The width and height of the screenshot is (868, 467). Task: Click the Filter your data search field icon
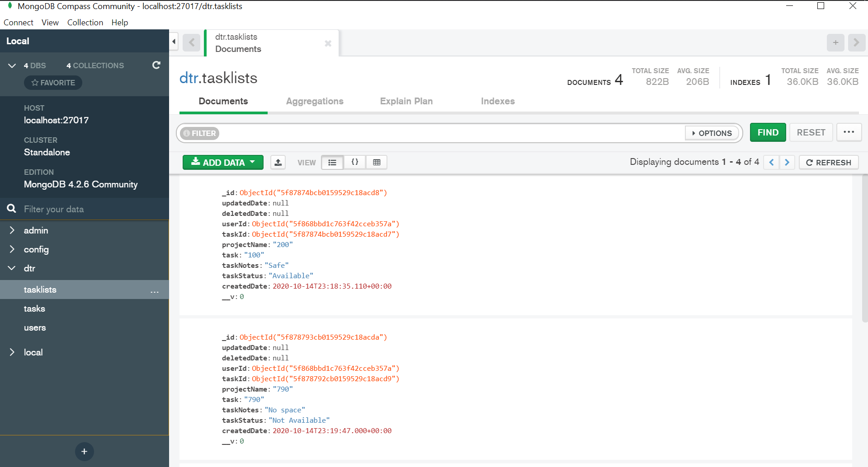[x=11, y=209]
